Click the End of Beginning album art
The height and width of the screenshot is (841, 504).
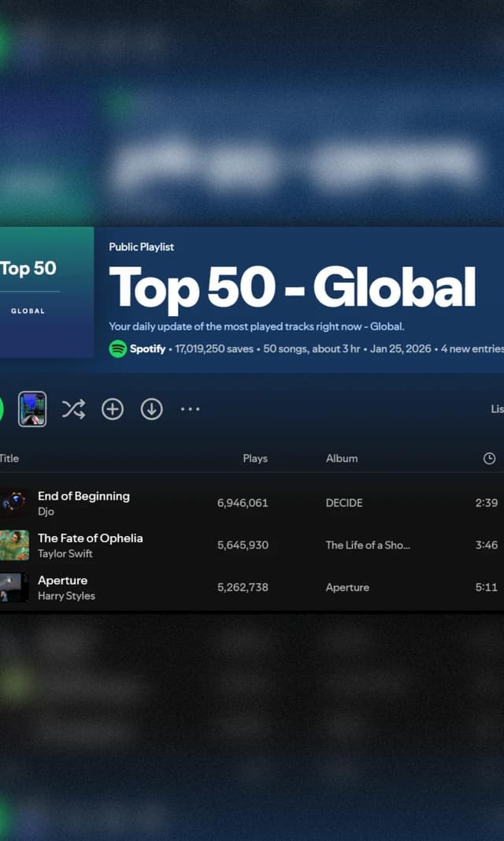pyautogui.click(x=14, y=503)
